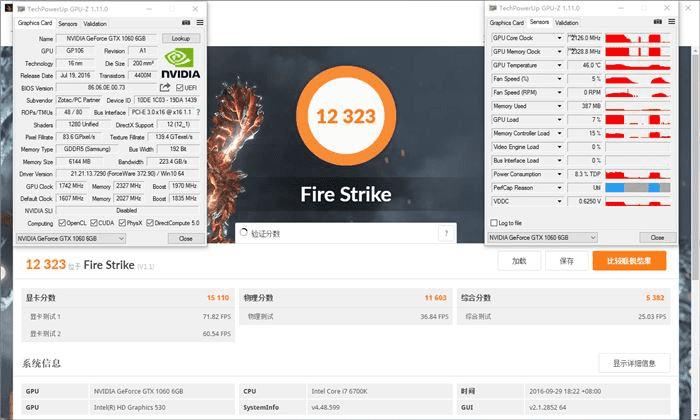Viewport: 700px width, 420px height.
Task: Expand the GPU Memory Clock sensor dropdown
Action: [559, 52]
